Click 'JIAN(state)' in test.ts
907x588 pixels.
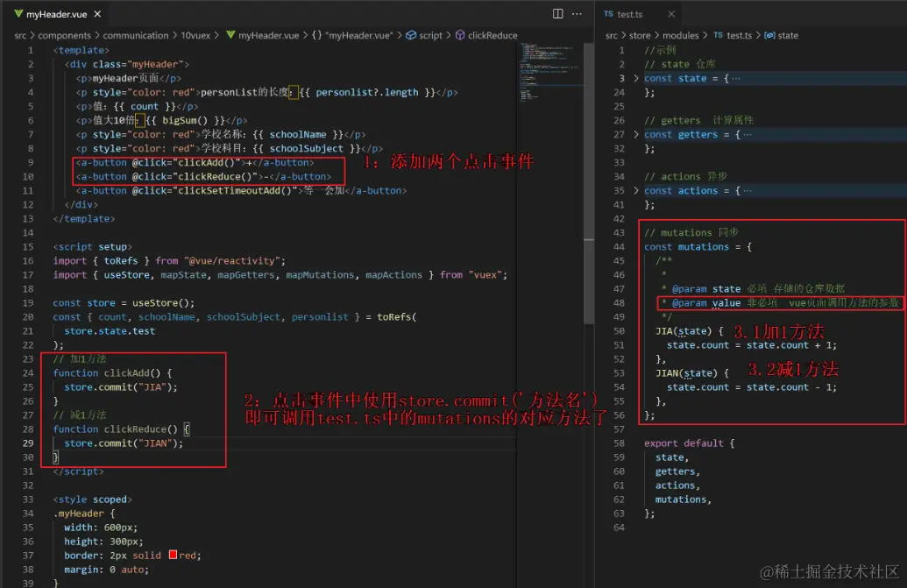[686, 373]
